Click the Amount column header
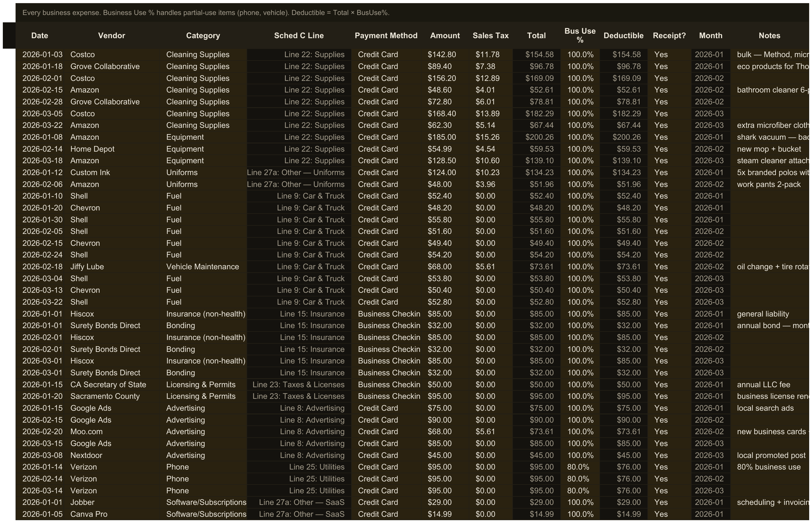Image resolution: width=812 pixels, height=523 pixels. (445, 36)
